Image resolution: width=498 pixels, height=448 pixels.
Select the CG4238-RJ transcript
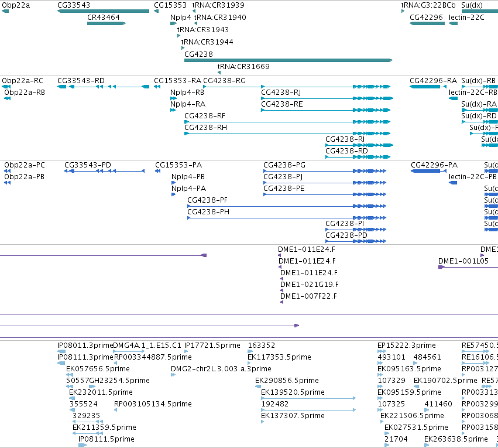327,98
